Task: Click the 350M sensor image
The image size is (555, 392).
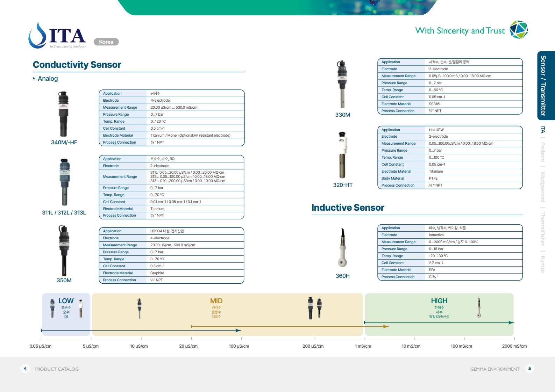Action: (x=64, y=251)
